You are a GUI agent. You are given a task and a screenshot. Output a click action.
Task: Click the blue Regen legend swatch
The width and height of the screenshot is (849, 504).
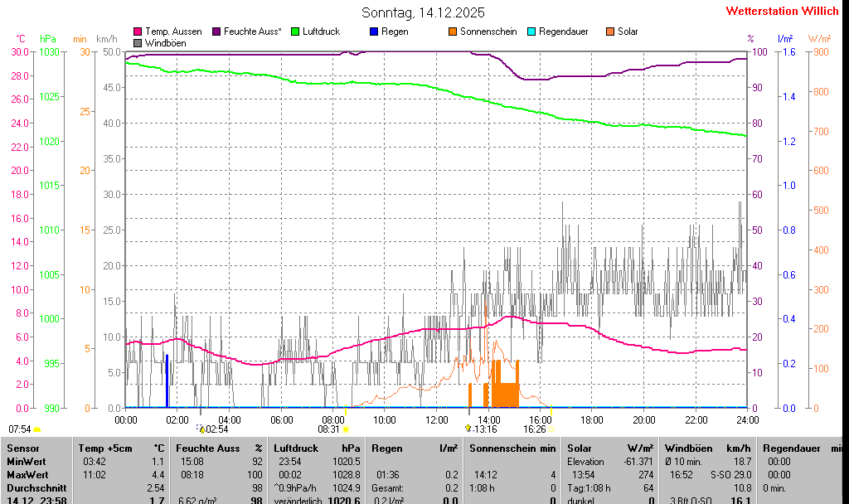374,31
